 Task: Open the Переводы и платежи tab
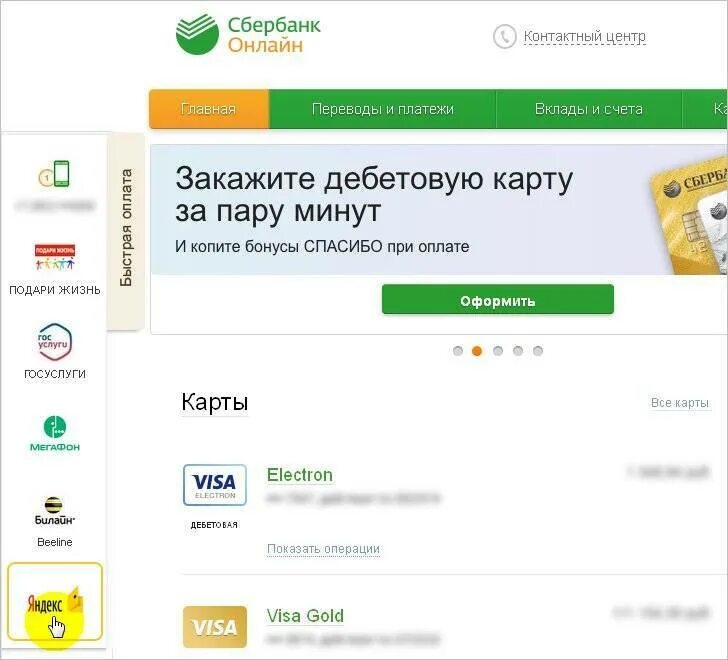(x=383, y=109)
